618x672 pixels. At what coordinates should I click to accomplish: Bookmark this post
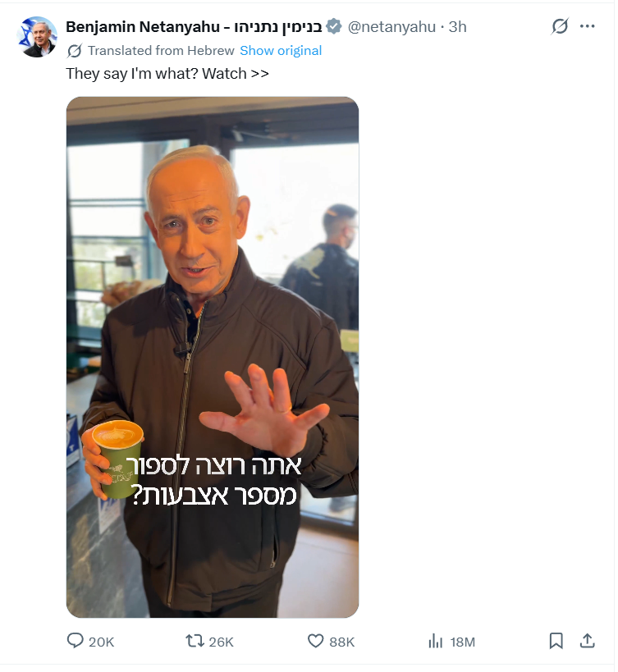point(556,641)
